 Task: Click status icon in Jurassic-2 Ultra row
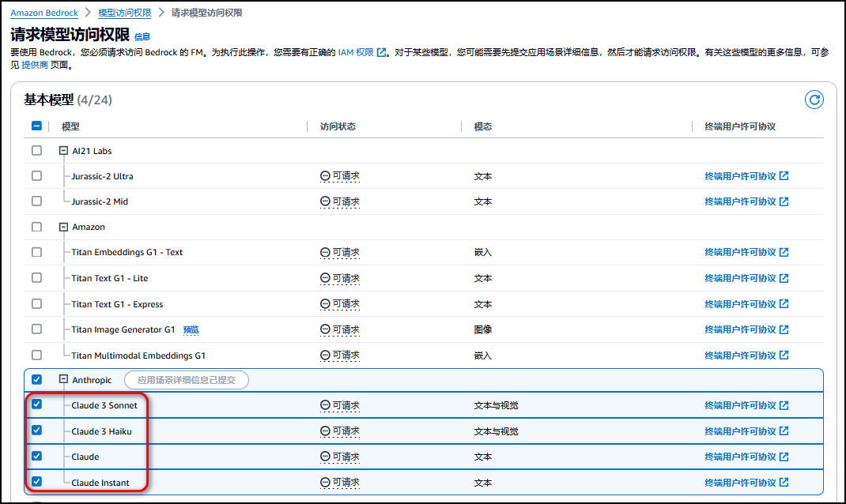(325, 175)
